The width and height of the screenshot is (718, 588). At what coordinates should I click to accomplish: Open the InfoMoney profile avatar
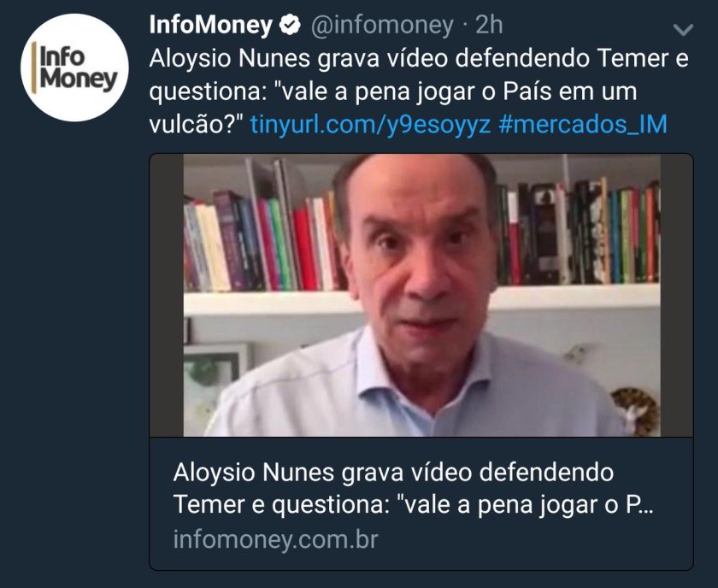[74, 68]
